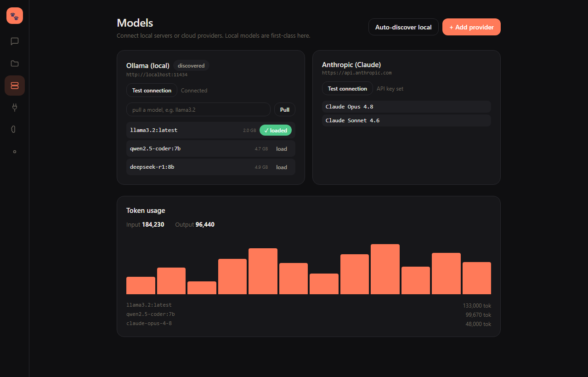588x377 pixels.
Task: Click the discovered badge next to Ollama
Action: 191,66
